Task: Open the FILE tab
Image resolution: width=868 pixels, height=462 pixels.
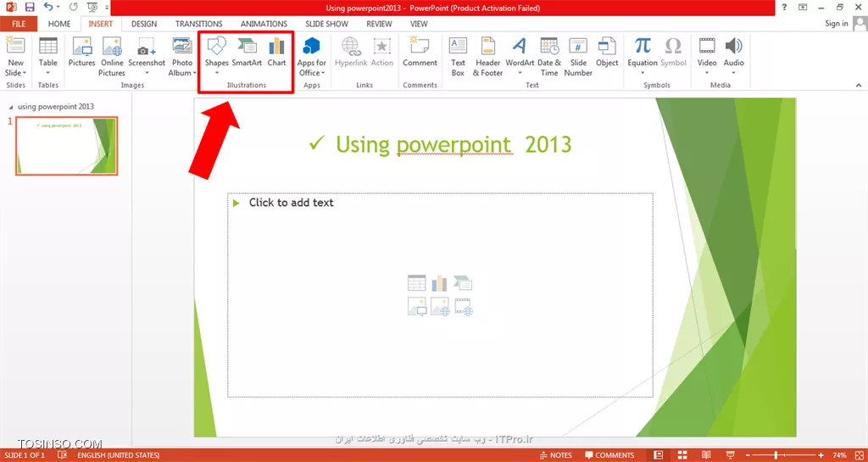Action: coord(19,24)
